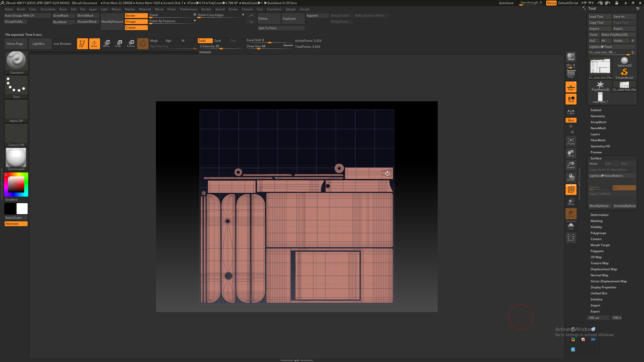Click the BPR render icon
This screenshot has width=644, height=362.
(571, 57)
